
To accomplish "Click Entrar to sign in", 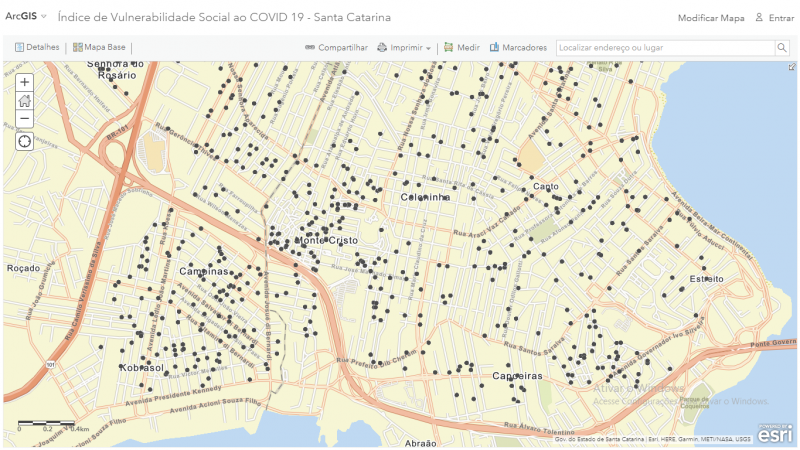I will click(774, 18).
